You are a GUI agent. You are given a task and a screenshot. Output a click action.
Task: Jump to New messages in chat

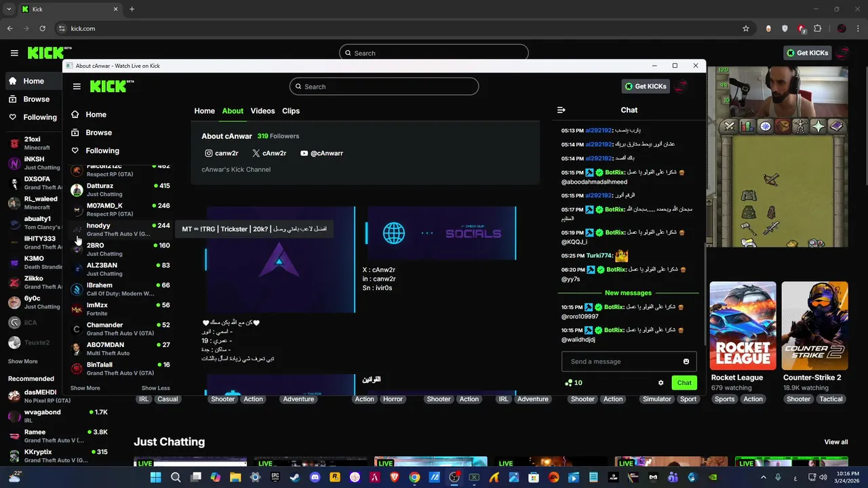628,293
